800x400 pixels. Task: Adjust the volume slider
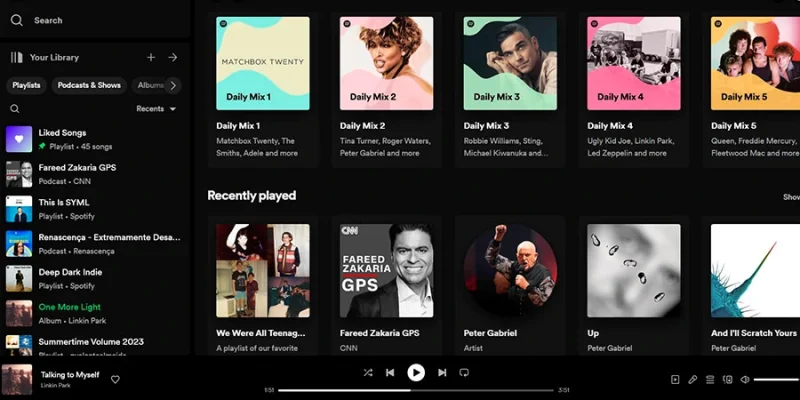777,380
